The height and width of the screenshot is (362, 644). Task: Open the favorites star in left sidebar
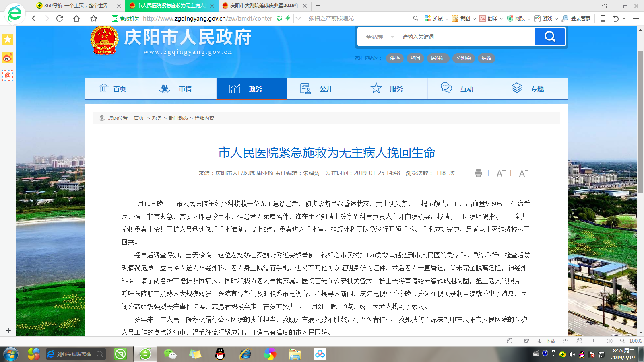coord(8,39)
